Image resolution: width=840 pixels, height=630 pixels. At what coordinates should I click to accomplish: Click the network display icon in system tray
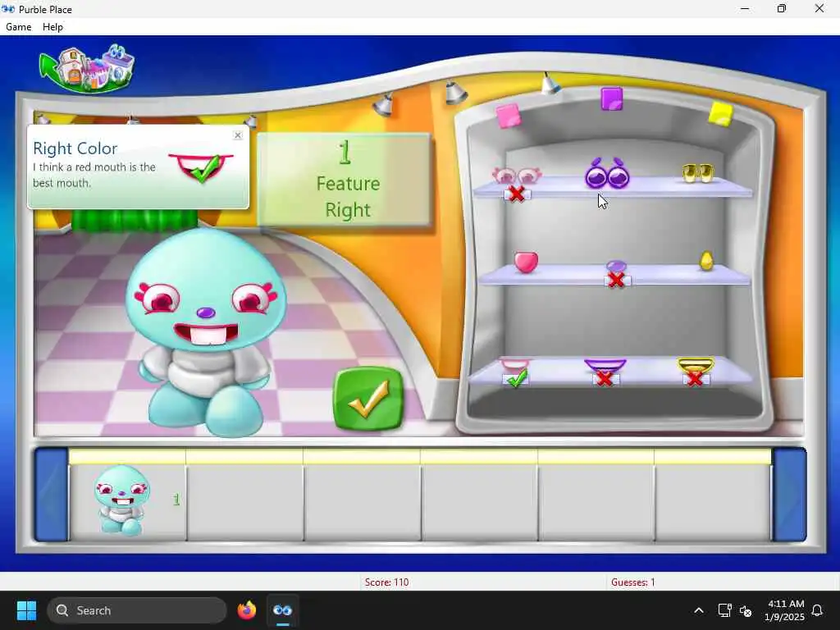click(x=724, y=610)
